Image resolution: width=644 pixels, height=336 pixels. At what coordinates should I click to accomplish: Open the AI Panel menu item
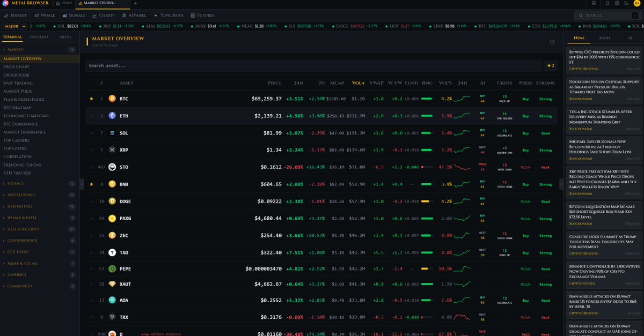[133, 16]
